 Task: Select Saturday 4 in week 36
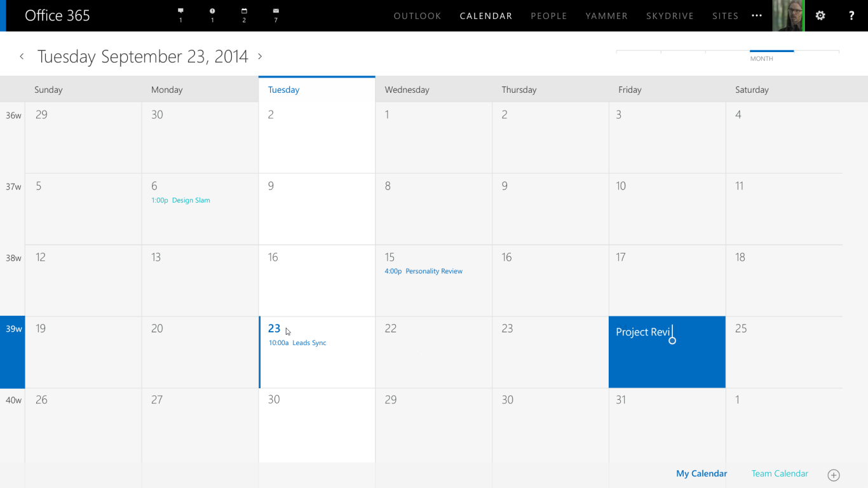(784, 138)
